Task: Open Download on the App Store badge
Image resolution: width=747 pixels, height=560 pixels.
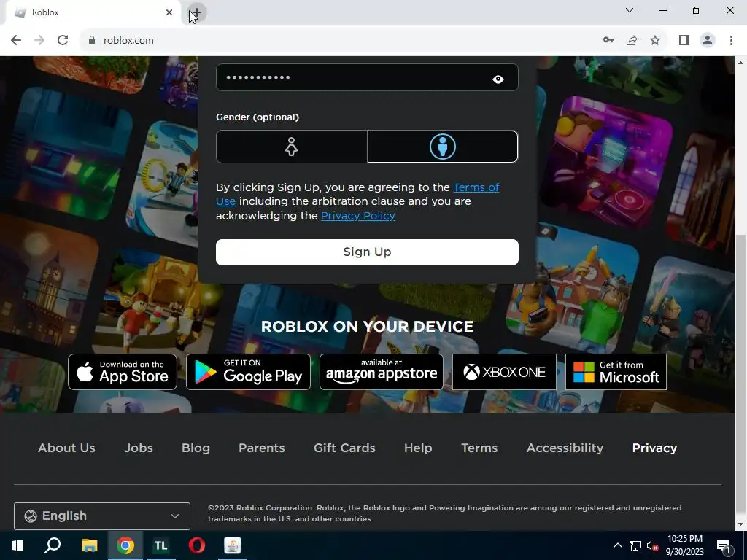Action: click(123, 372)
